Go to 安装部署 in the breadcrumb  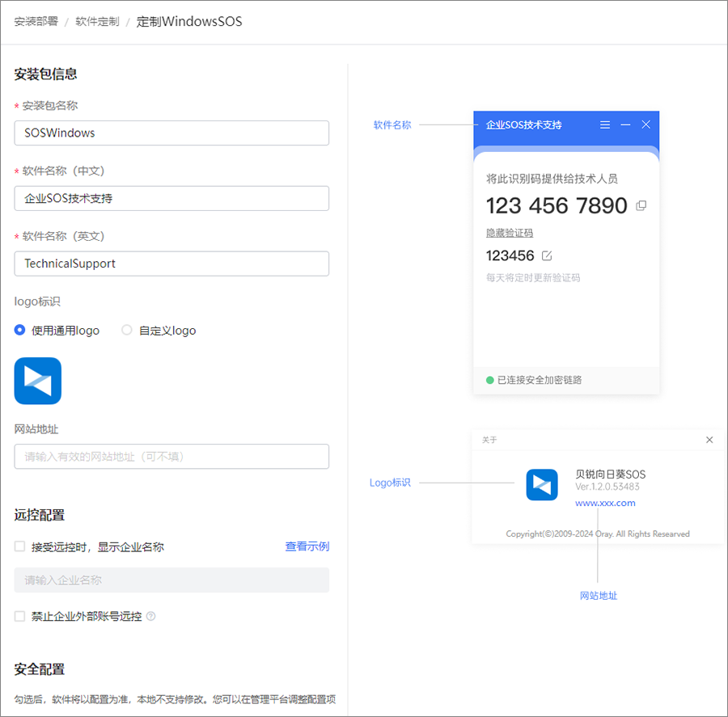(36, 22)
